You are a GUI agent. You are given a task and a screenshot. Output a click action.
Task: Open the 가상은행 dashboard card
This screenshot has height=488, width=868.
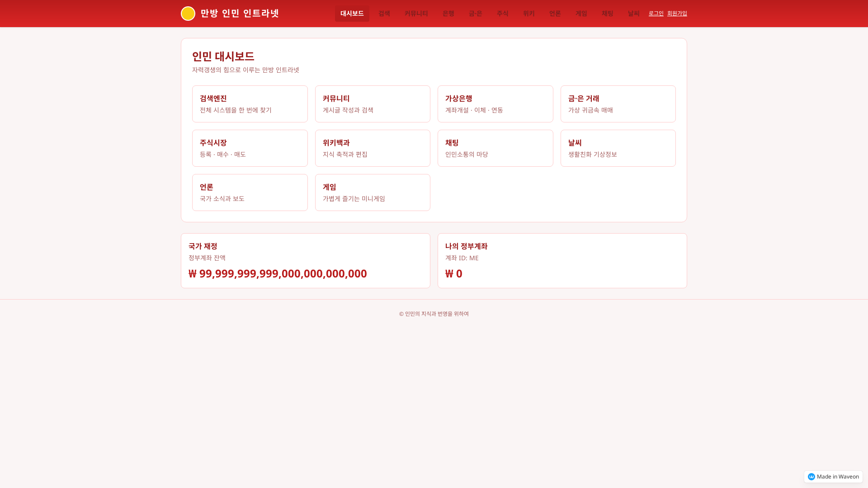click(495, 104)
